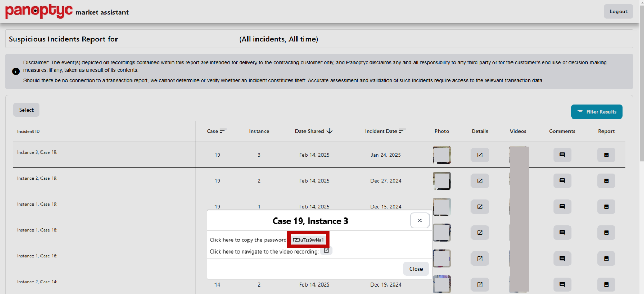Open report image for Instance 1, Case 16
The image size is (644, 294).
pyautogui.click(x=606, y=258)
